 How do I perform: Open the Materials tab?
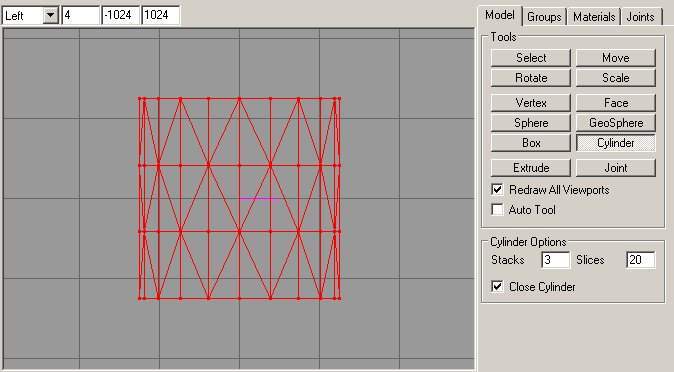point(594,17)
